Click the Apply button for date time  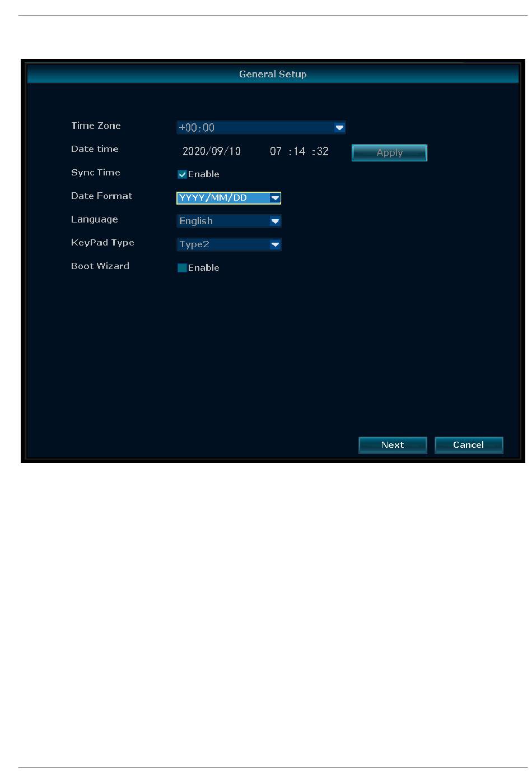pos(389,152)
